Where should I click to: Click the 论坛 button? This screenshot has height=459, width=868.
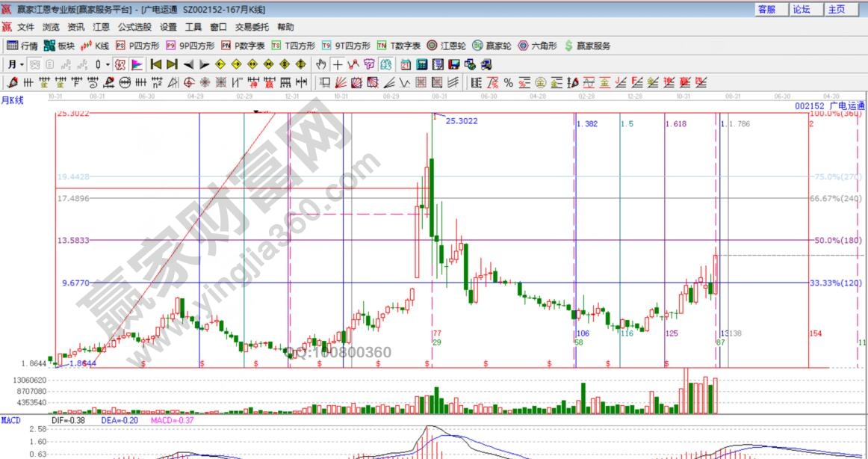click(x=802, y=9)
